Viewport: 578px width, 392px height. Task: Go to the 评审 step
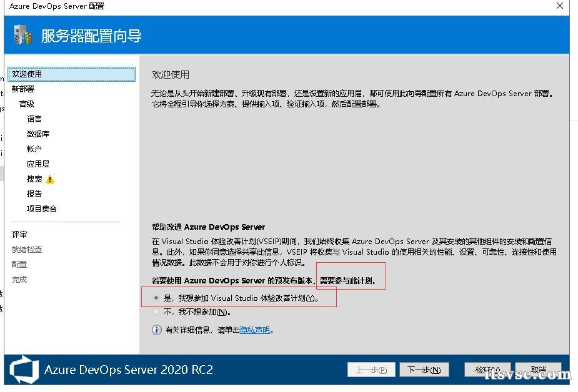(x=19, y=234)
